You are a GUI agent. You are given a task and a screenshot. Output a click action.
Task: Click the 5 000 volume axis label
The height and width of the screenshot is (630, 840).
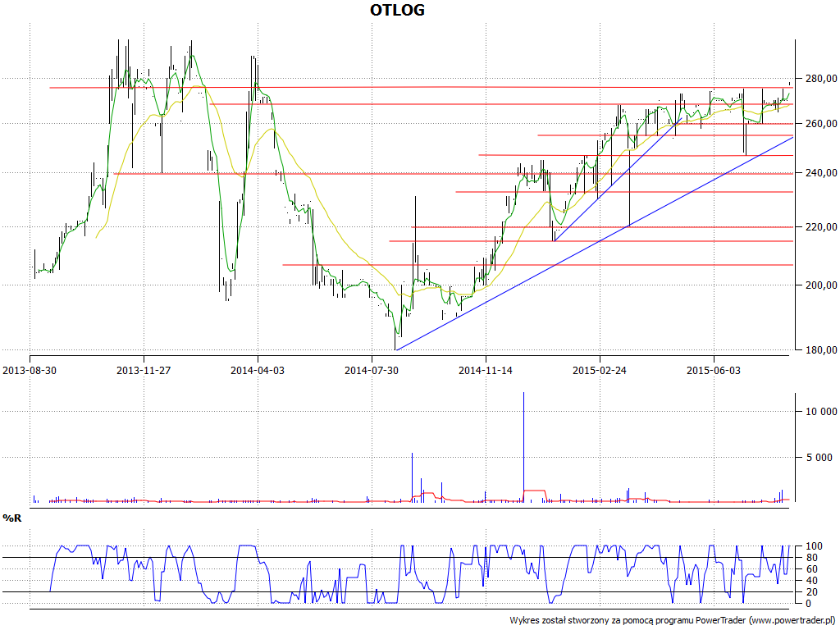819,457
